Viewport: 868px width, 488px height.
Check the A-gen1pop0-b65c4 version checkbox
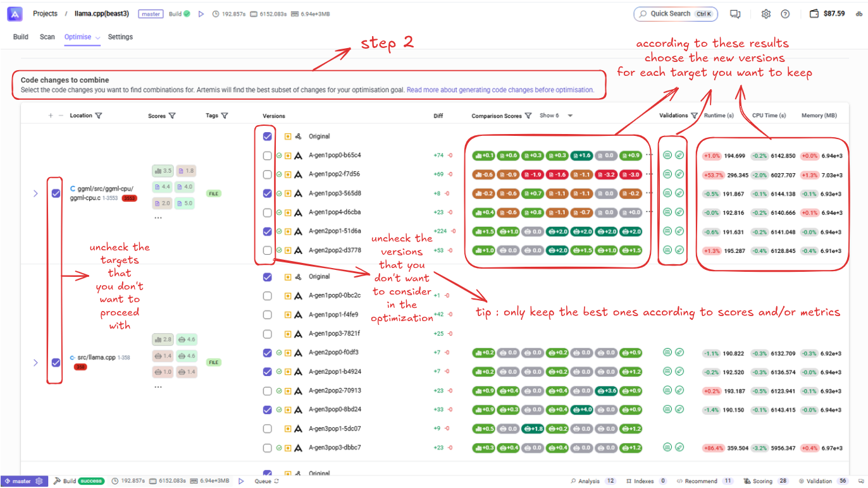tap(268, 156)
